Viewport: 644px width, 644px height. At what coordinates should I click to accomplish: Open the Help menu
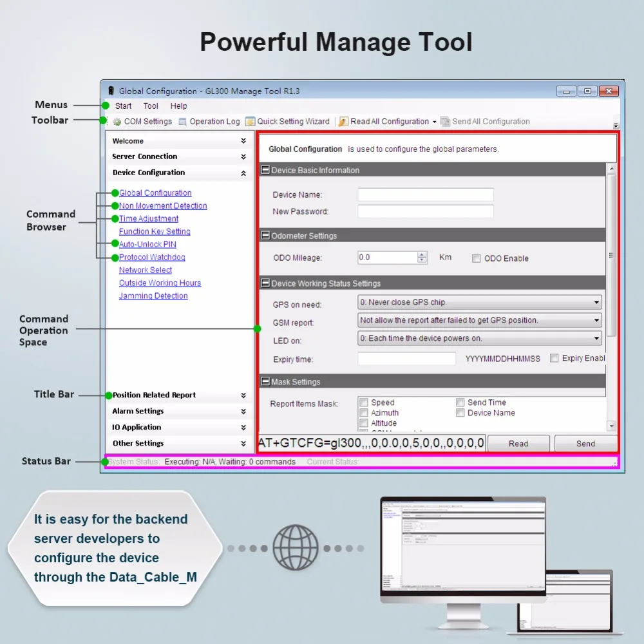click(x=178, y=106)
